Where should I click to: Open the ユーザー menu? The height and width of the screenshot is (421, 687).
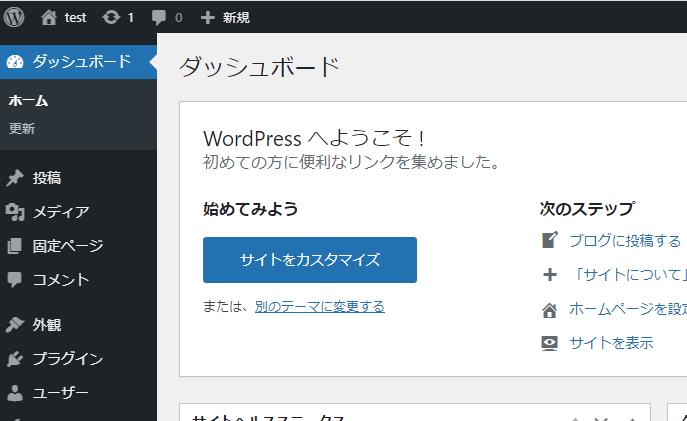click(x=60, y=393)
